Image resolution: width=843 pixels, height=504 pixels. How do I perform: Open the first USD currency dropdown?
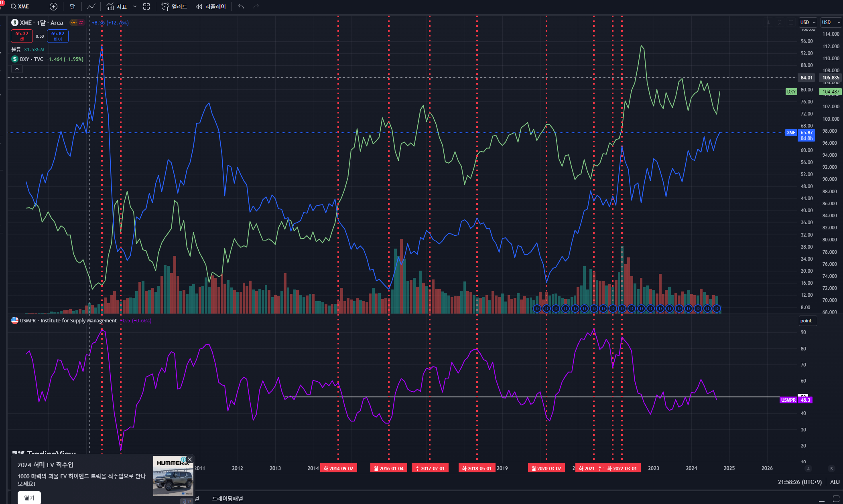[808, 22]
